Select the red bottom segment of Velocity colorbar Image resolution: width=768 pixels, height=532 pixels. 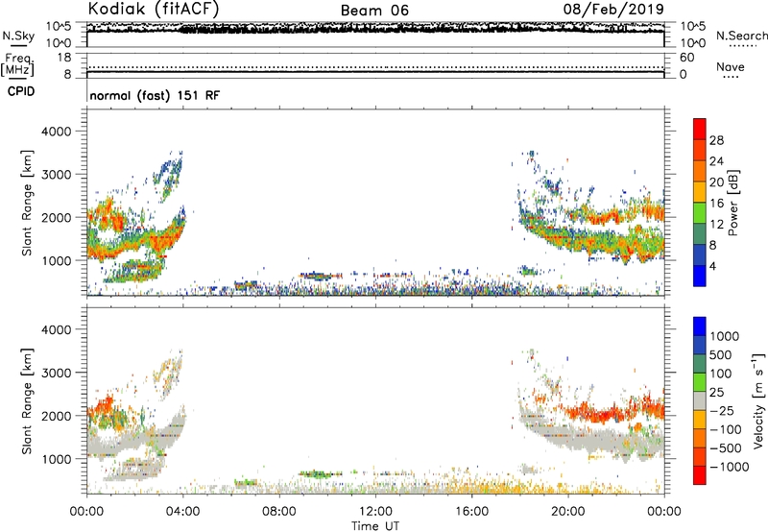(x=700, y=475)
